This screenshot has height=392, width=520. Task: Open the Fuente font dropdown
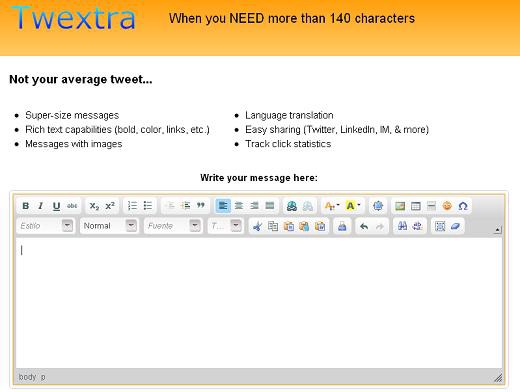coord(173,226)
